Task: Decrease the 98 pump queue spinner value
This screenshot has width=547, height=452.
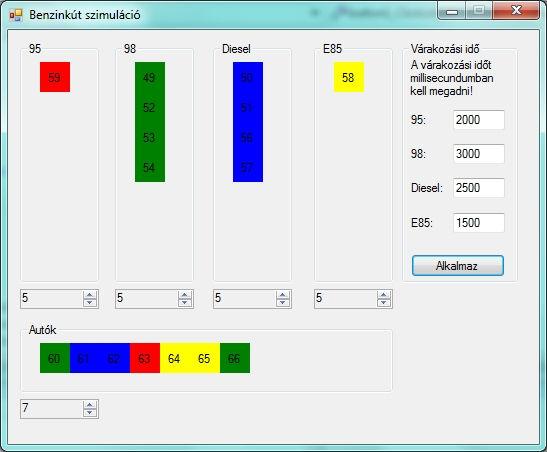Action: pos(185,303)
